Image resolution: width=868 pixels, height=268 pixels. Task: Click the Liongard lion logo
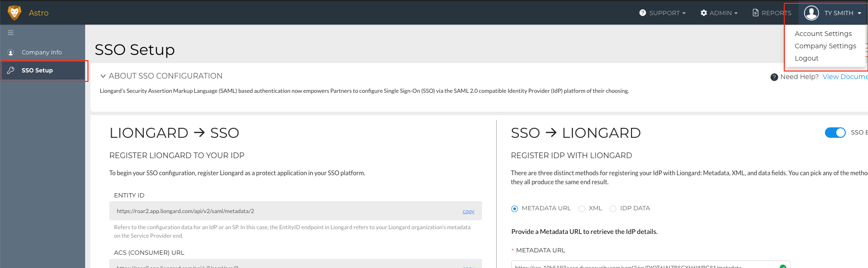click(x=15, y=13)
